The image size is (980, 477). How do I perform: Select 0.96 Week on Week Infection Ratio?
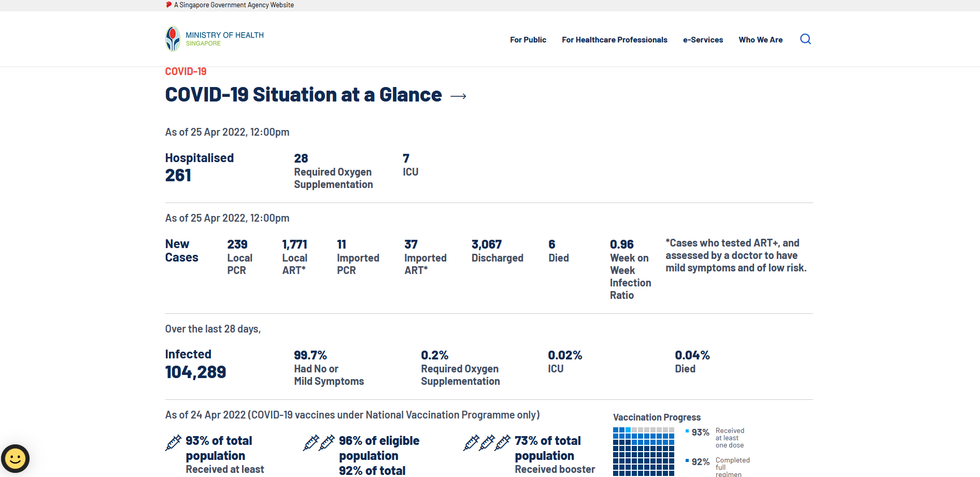coord(630,269)
